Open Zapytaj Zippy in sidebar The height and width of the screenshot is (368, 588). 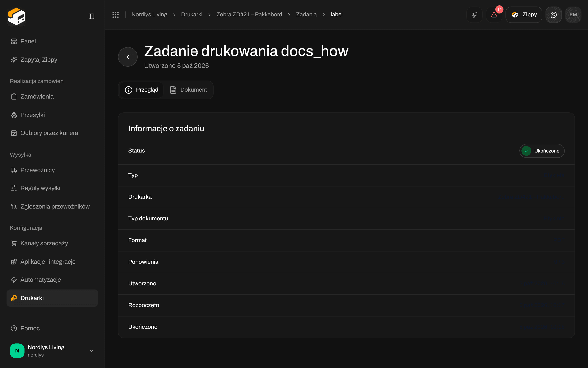point(52,60)
